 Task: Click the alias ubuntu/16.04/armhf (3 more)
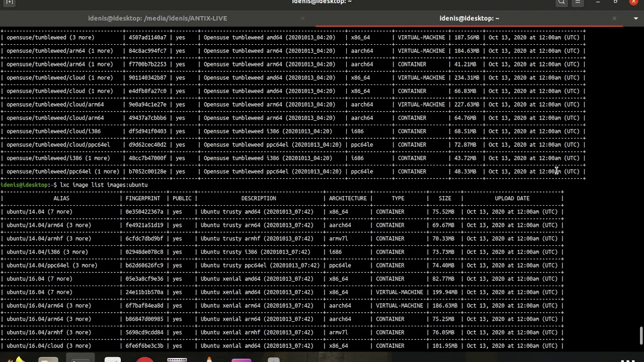49,332
